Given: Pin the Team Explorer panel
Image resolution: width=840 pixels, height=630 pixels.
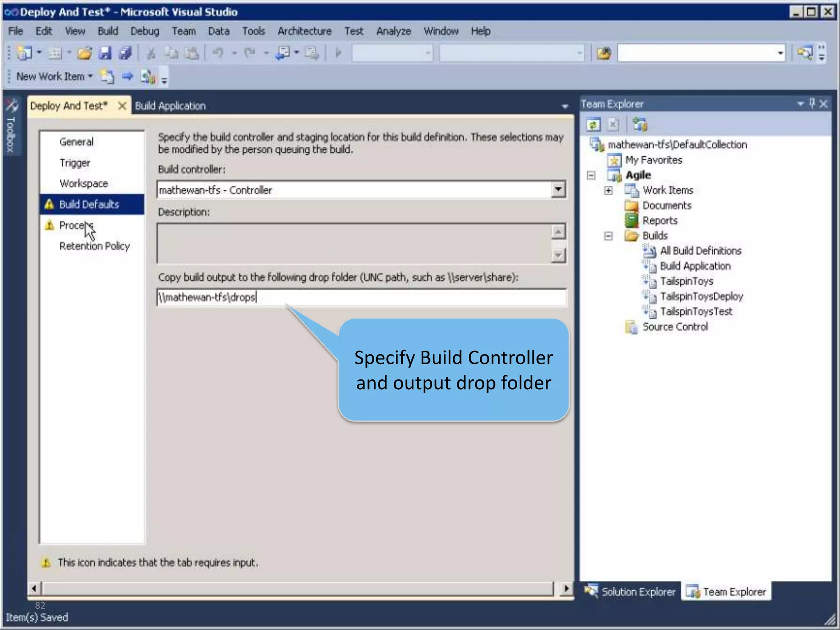Looking at the screenshot, I should [812, 104].
